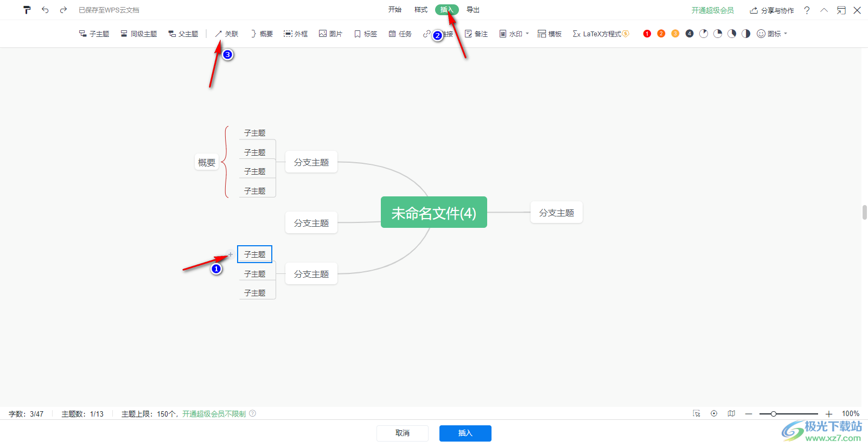Select the right-side 分支主题 node
This screenshot has width=868, height=447.
click(x=557, y=213)
